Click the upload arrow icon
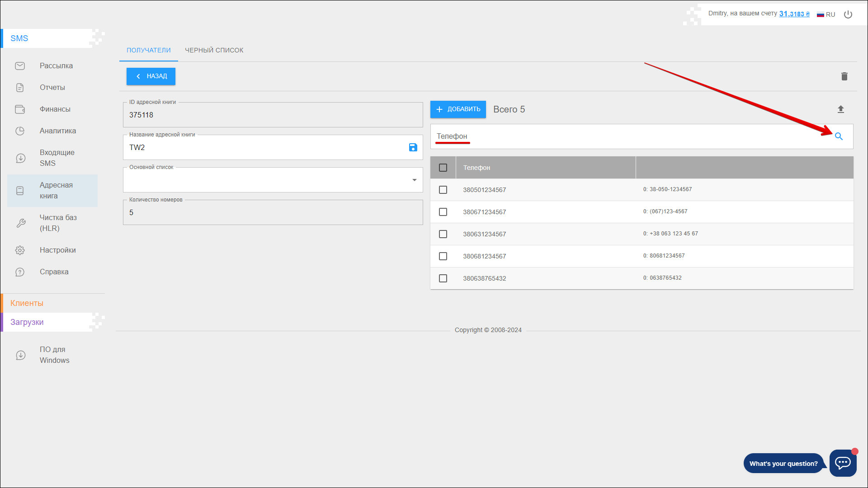 click(840, 109)
